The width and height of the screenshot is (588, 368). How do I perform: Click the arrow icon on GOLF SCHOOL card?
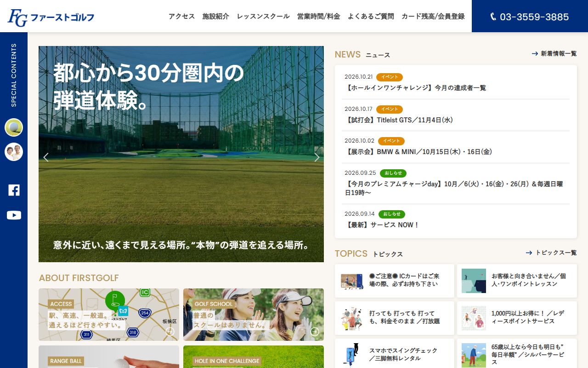click(315, 331)
